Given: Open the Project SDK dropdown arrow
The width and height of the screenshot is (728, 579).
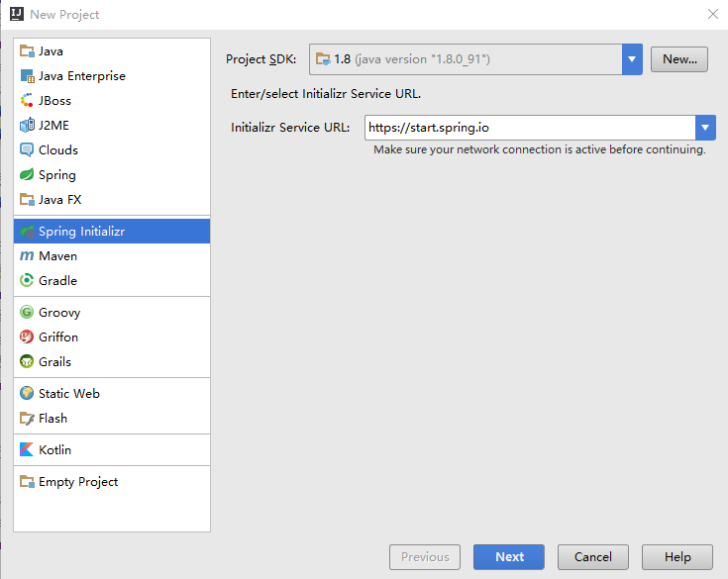Looking at the screenshot, I should point(632,59).
